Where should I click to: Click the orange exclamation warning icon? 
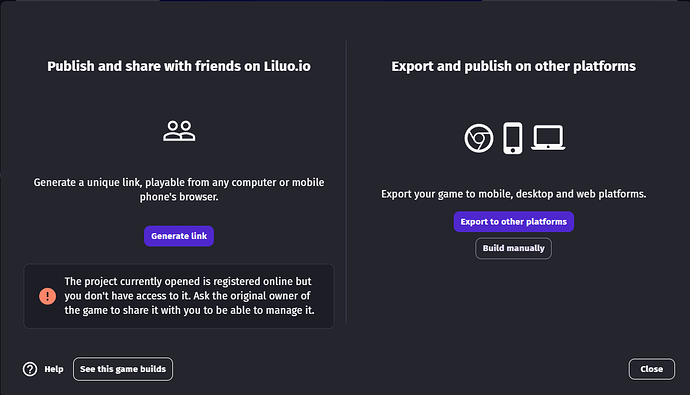pos(48,296)
